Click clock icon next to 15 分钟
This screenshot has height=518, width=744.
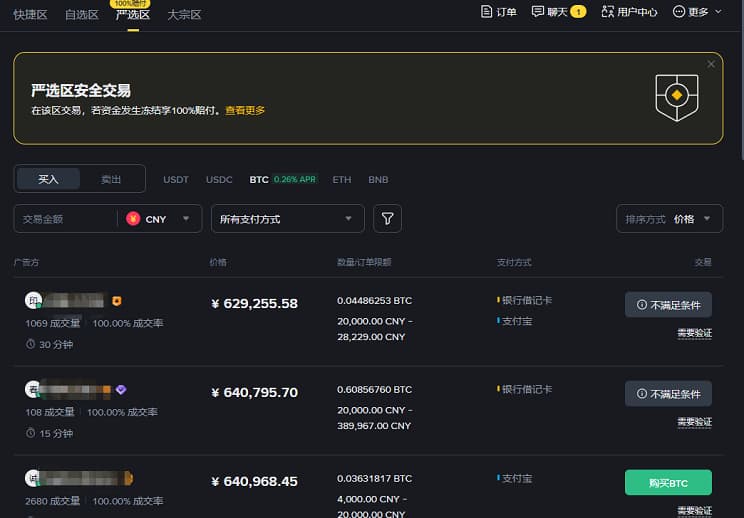(30, 433)
